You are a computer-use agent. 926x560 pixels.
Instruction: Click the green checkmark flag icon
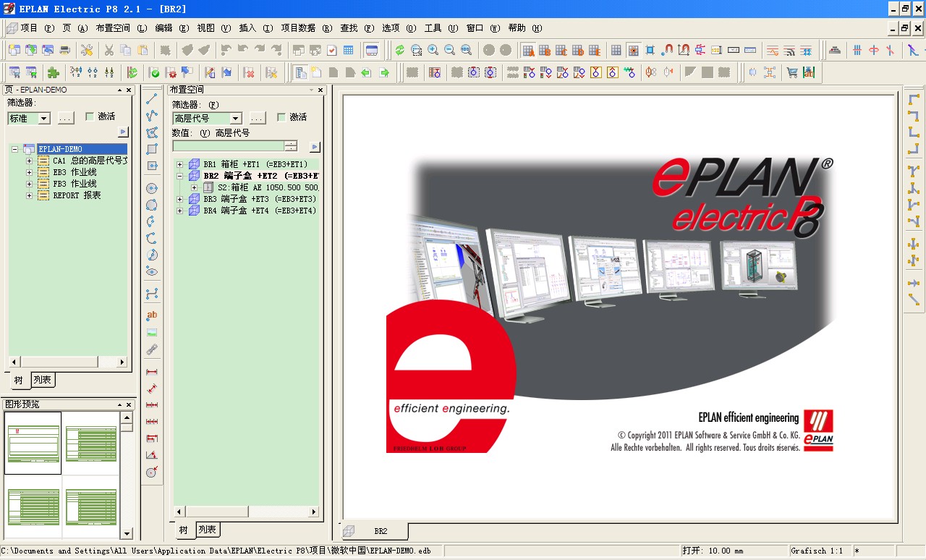154,72
